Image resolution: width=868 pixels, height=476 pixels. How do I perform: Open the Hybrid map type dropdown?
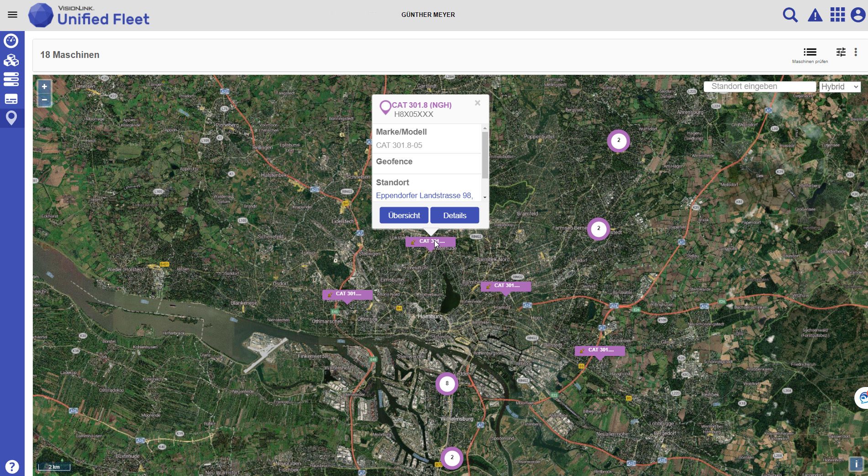click(840, 87)
